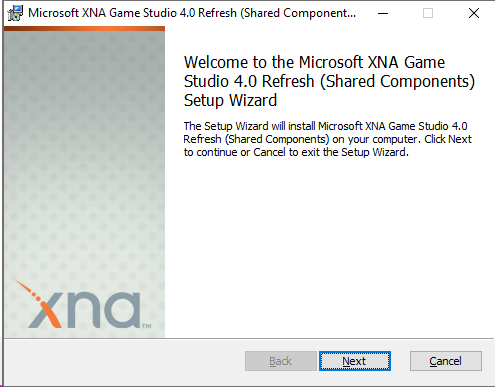This screenshot has width=495, height=387.
Task: Minimize the setup wizard window
Action: point(383,13)
